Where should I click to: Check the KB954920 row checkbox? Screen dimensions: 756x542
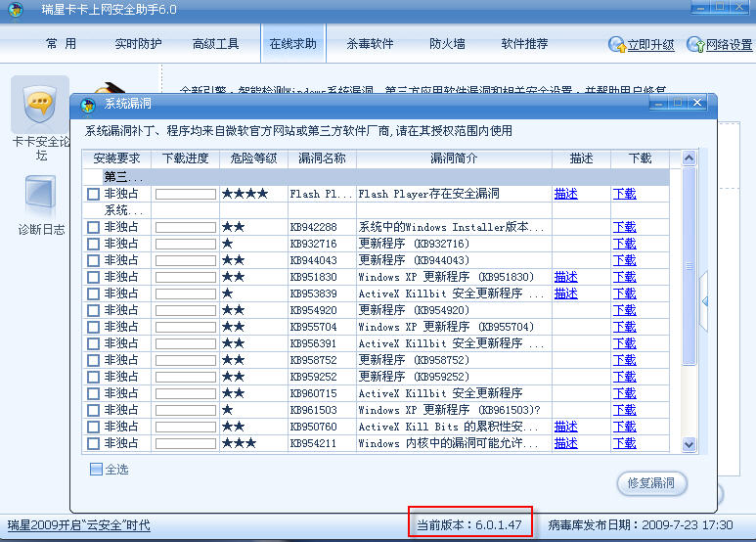pos(93,310)
